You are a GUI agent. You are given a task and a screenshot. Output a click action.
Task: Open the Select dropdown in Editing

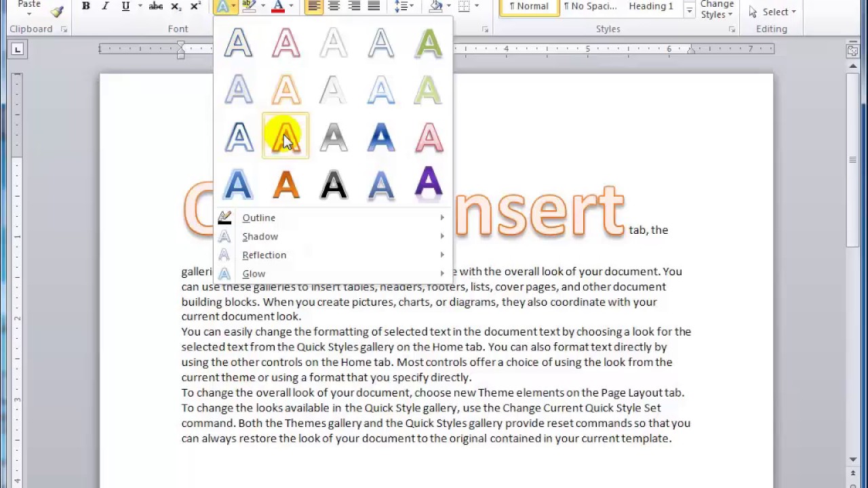(x=772, y=12)
